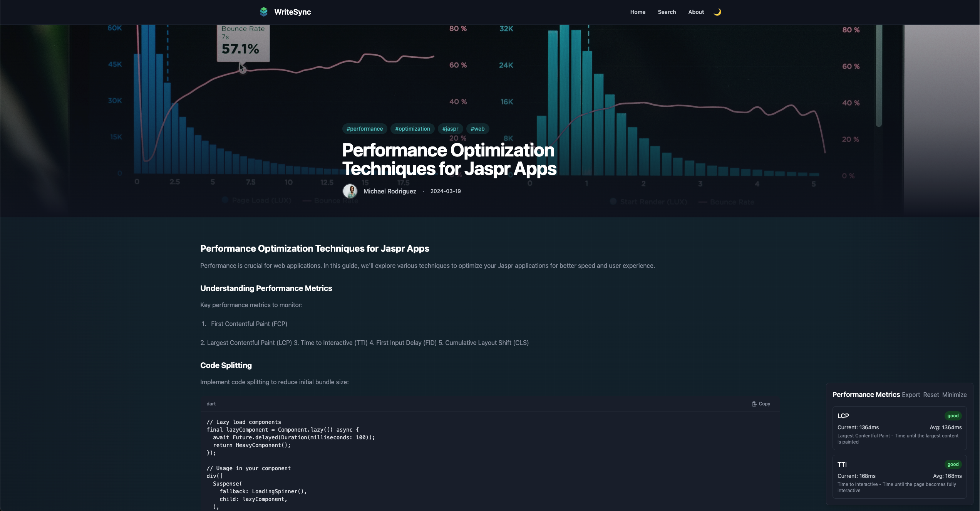This screenshot has height=511, width=980.
Task: Click 'Implement code splitting' paragraph
Action: pyautogui.click(x=274, y=382)
